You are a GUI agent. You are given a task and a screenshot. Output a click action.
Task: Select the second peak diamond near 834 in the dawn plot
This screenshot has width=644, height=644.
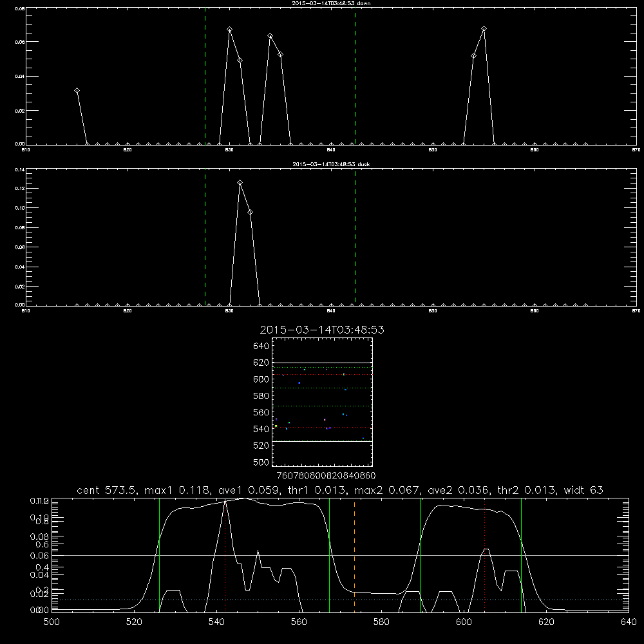270,35
